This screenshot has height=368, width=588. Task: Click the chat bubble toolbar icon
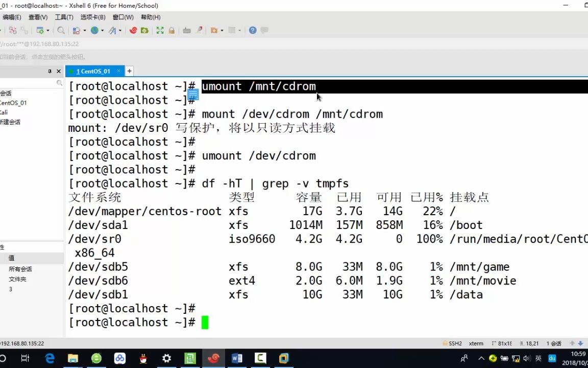(x=264, y=31)
